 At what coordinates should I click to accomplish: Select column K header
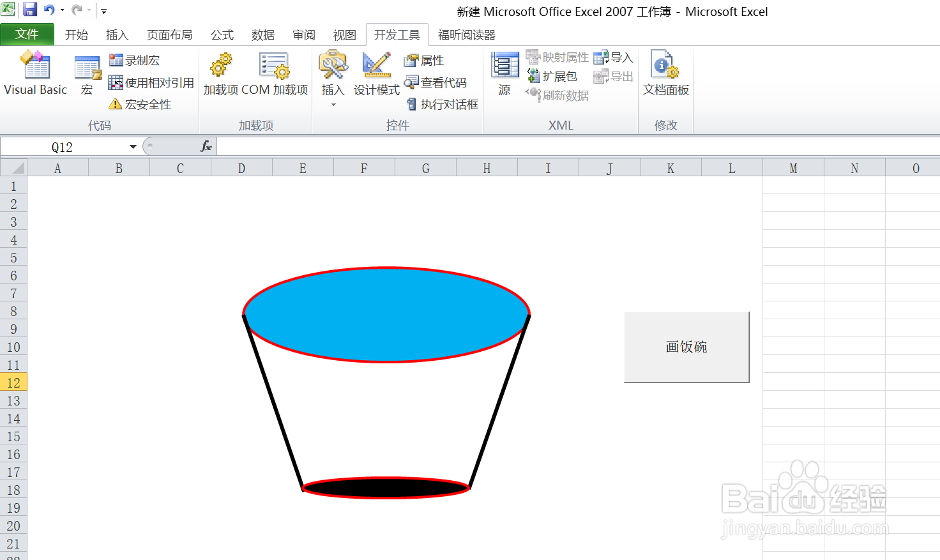click(x=670, y=167)
